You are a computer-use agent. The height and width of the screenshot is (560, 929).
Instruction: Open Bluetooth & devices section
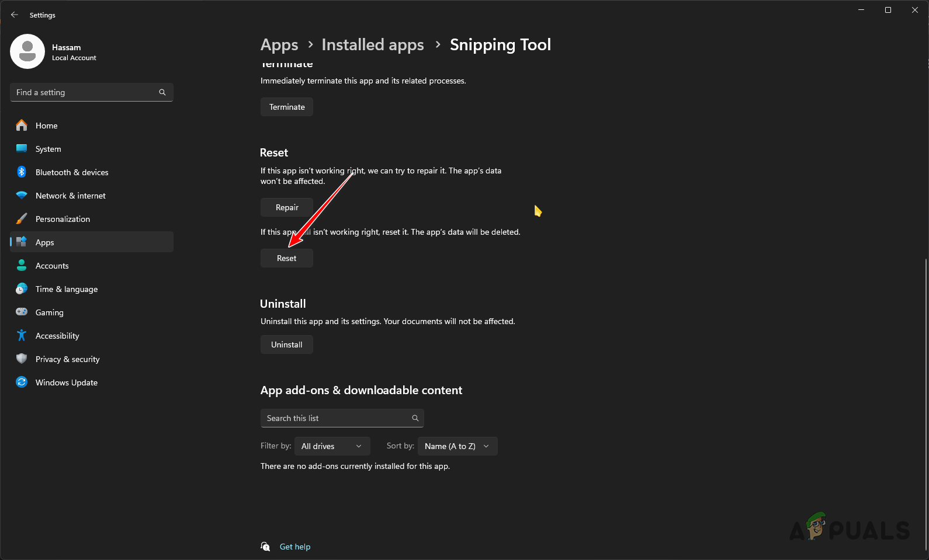click(92, 172)
